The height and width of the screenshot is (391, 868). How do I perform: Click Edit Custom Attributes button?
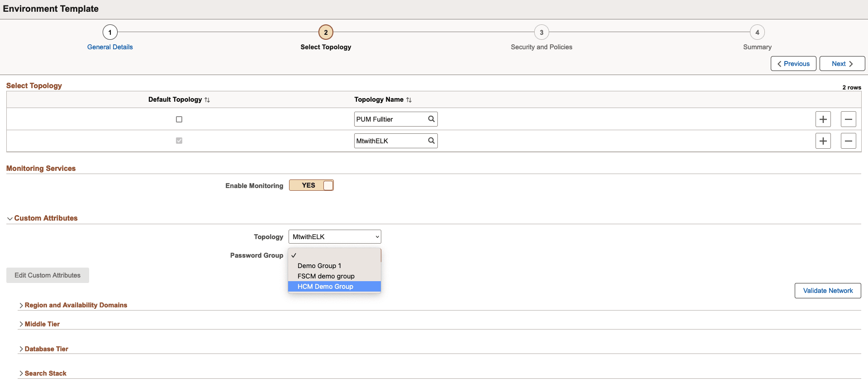point(47,275)
